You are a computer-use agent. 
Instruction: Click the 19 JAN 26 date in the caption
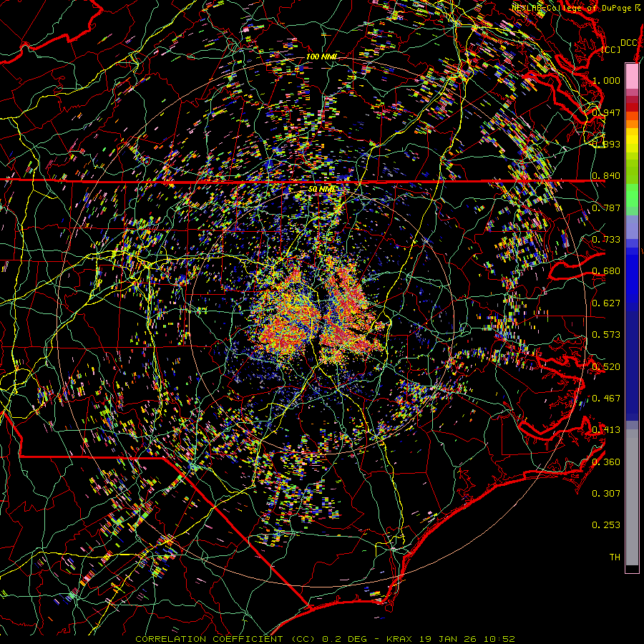[x=448, y=639]
